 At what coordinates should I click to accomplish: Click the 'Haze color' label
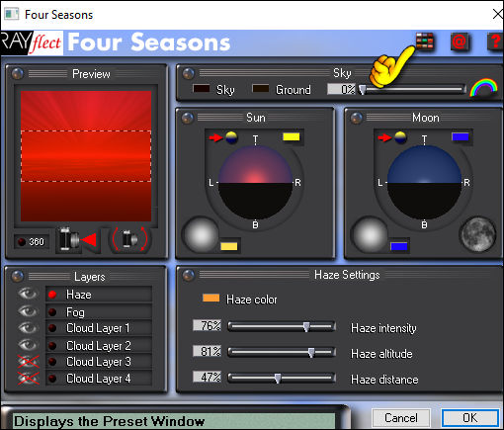coord(252,300)
